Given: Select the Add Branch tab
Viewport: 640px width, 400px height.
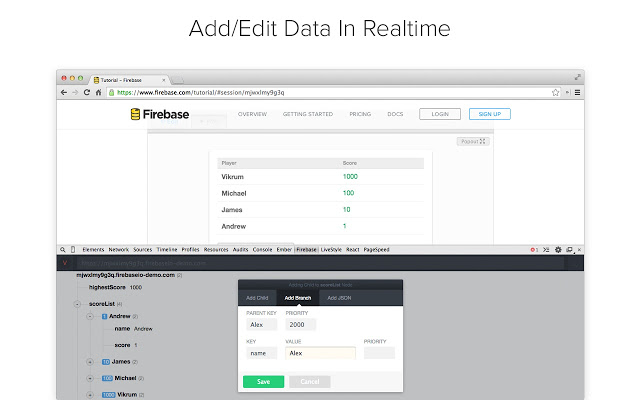Looking at the screenshot, I should [x=298, y=298].
